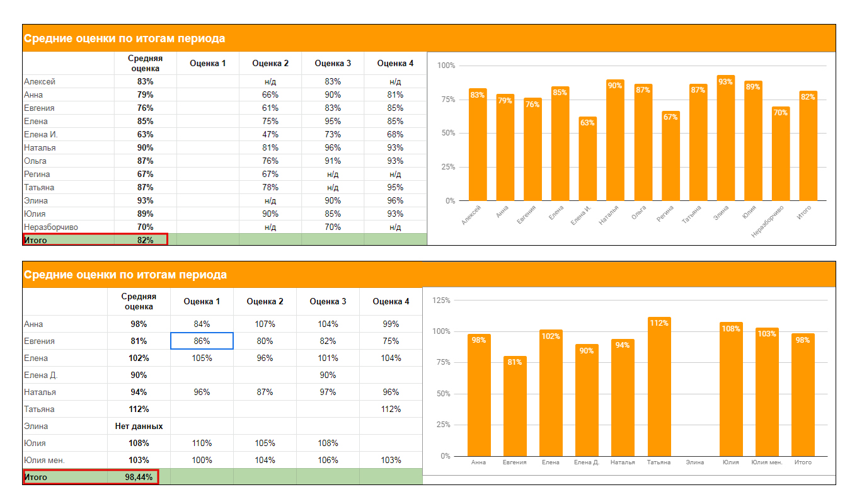Click the 90% chart bar for Елена Д.
Viewport: 857px width, 504px height.
tap(587, 400)
